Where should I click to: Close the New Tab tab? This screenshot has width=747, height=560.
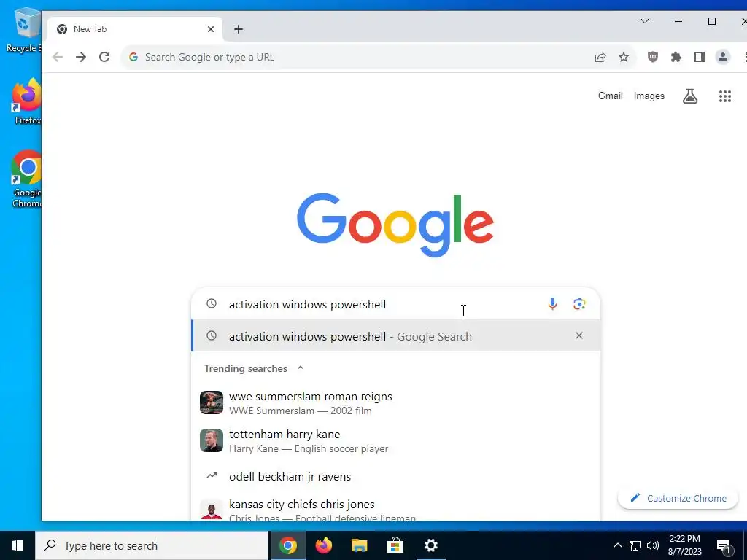(x=211, y=29)
